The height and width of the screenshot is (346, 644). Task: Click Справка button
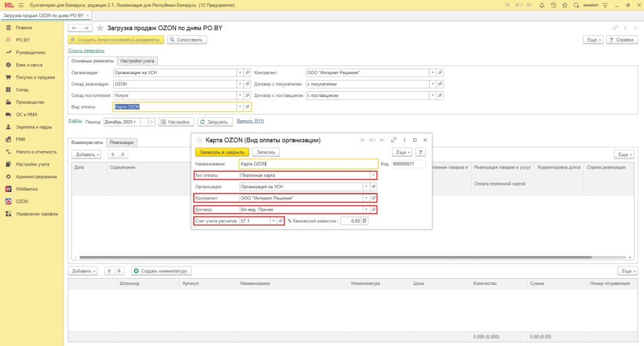tap(622, 40)
